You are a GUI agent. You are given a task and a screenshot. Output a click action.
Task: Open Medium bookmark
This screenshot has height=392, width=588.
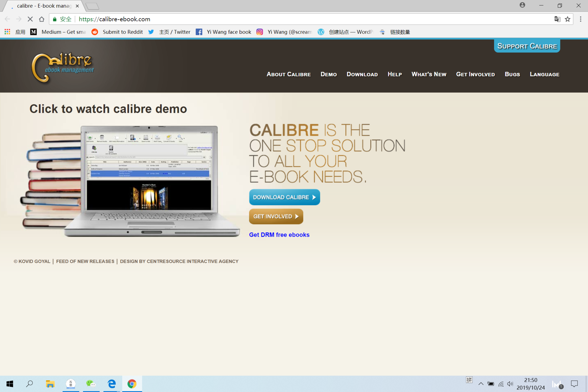58,32
